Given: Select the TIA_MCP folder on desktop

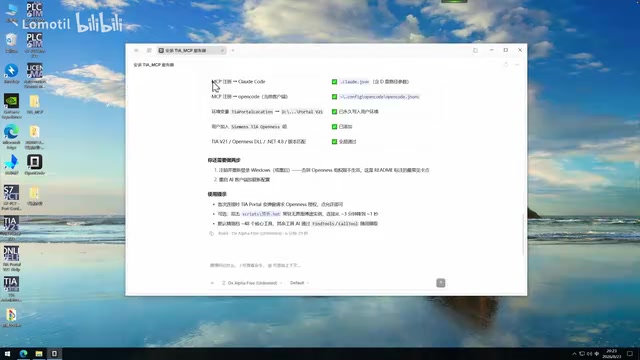Looking at the screenshot, I should coord(35,104).
